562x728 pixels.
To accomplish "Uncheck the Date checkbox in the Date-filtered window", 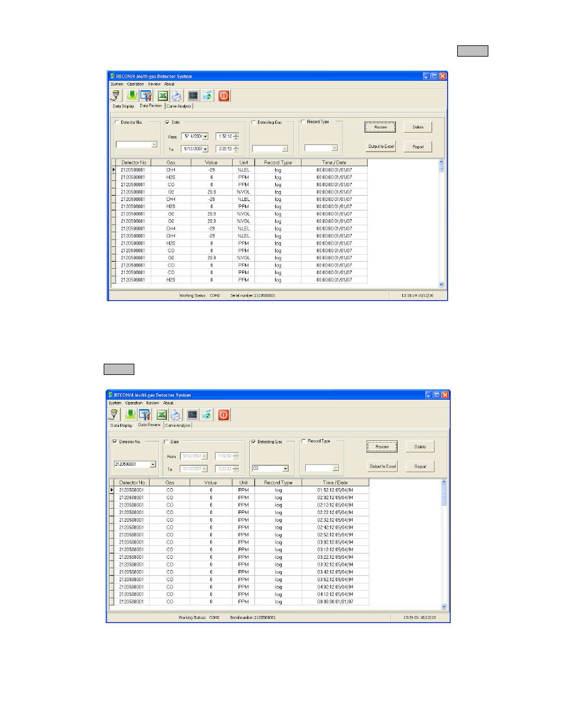I will coord(168,123).
